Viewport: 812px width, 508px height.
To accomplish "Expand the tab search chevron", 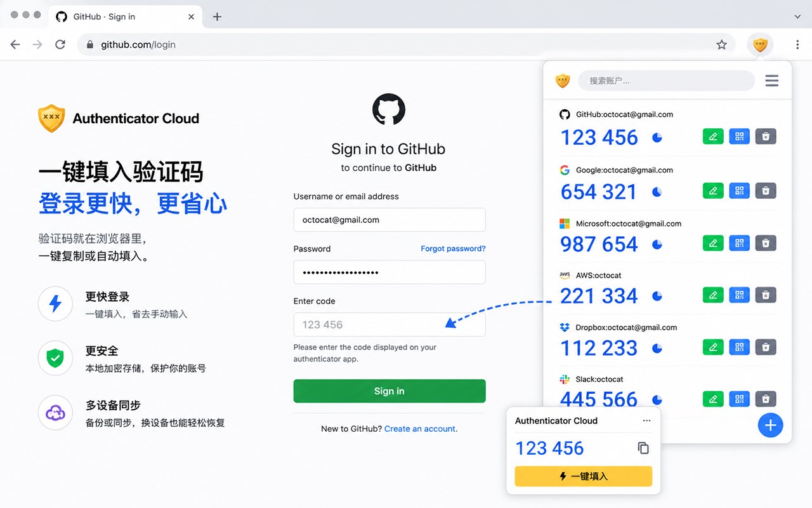I will pyautogui.click(x=798, y=17).
